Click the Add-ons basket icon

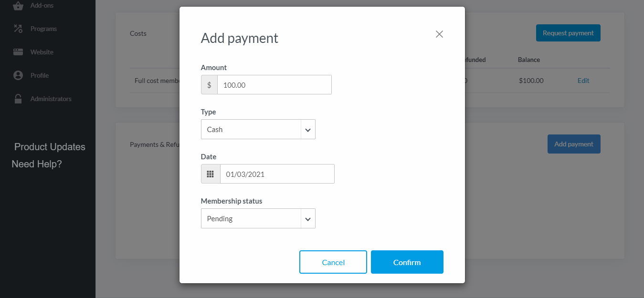18,6
